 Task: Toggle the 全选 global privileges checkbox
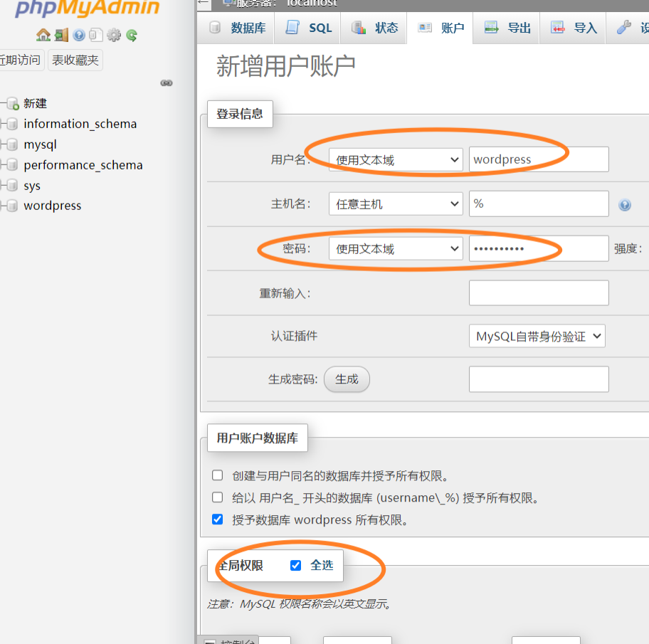(295, 565)
